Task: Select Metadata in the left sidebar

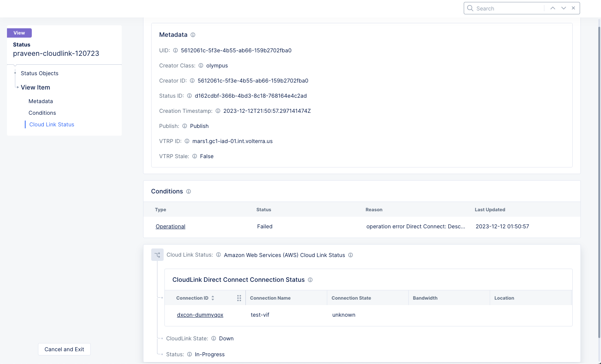Action: (41, 101)
